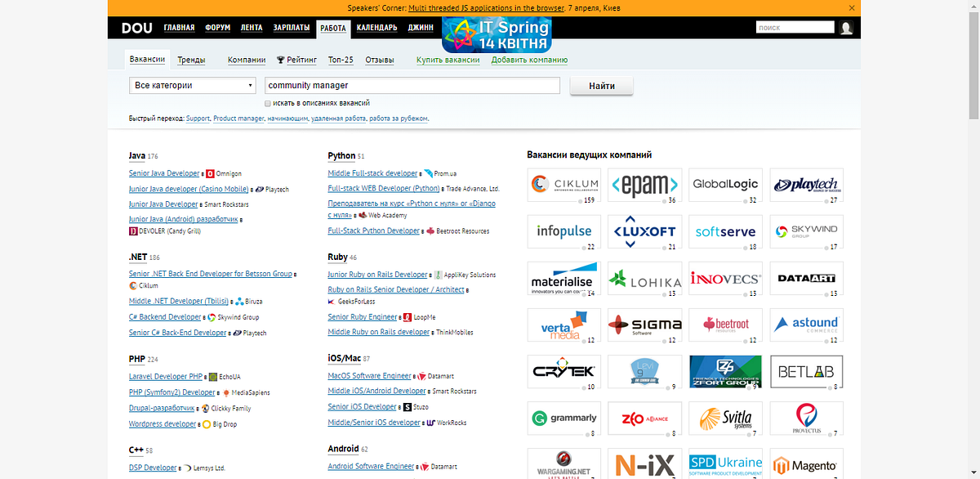Open the ГЛАВНАЯ navigation item
Image resolution: width=980 pixels, height=479 pixels.
tap(179, 28)
